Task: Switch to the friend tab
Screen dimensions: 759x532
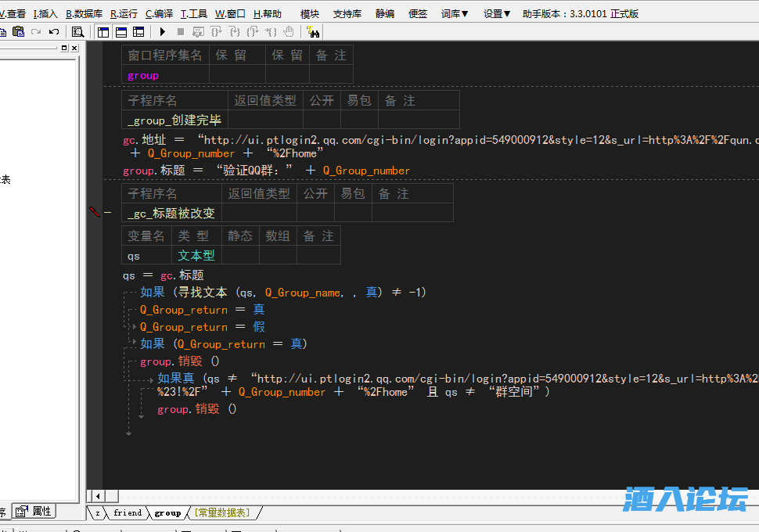Action: [128, 513]
